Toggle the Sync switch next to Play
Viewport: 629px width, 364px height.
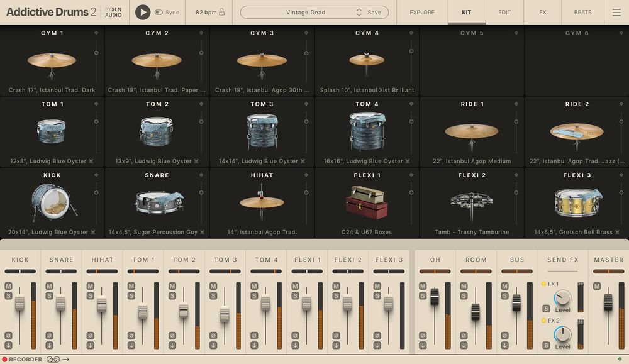(159, 11)
